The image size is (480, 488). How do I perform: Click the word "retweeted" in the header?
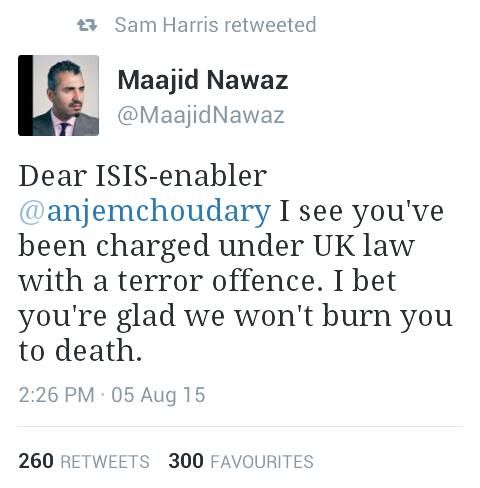click(270, 25)
